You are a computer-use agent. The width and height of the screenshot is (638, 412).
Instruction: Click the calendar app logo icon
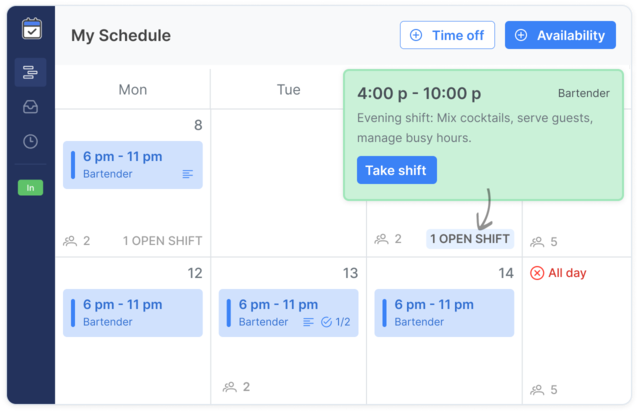coord(31,29)
